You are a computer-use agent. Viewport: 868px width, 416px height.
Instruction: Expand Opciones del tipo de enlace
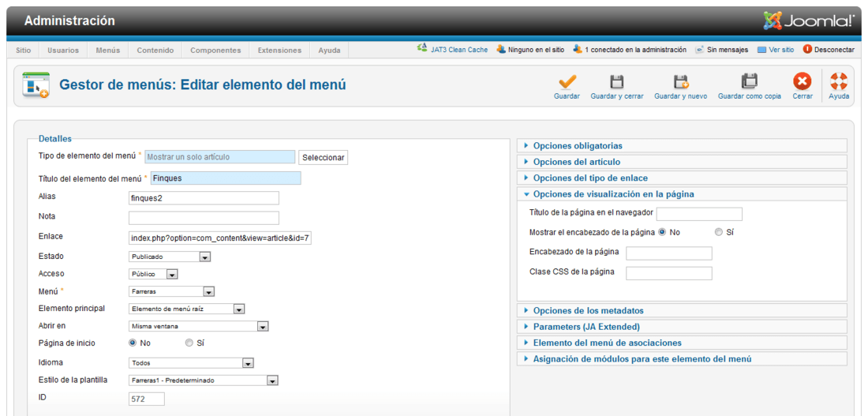682,178
